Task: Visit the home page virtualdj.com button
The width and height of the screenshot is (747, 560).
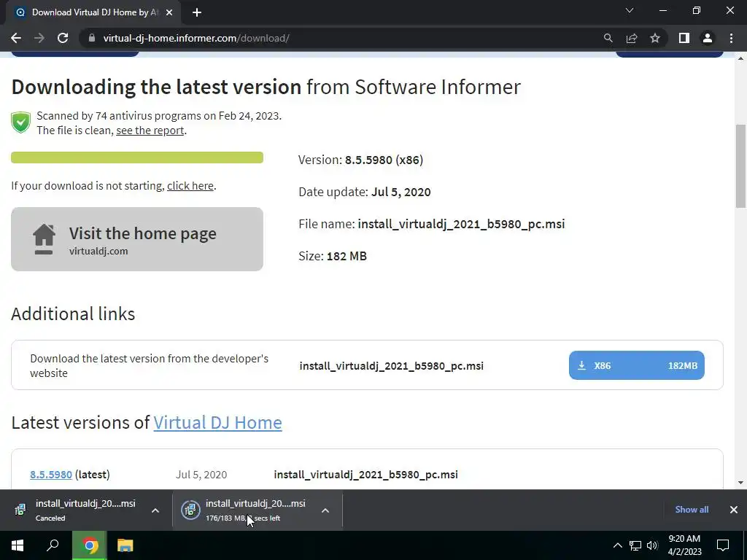Action: [x=137, y=239]
